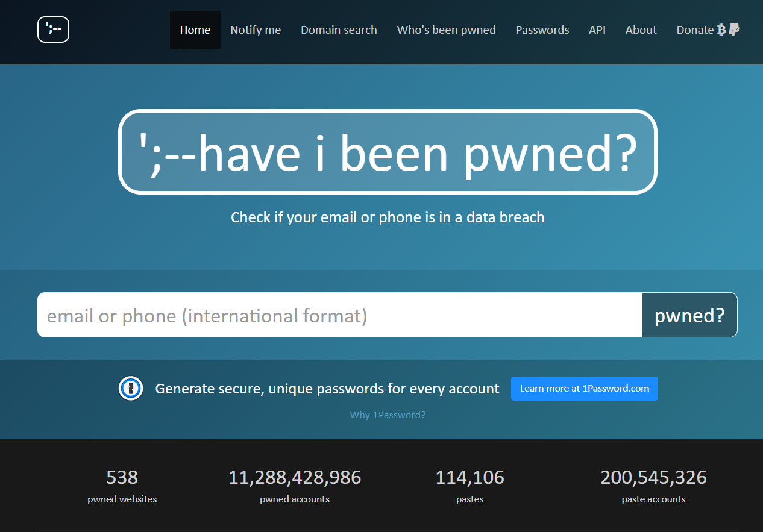Click 'Learn more at 1Password.com' button
This screenshot has width=763, height=532.
coord(584,389)
